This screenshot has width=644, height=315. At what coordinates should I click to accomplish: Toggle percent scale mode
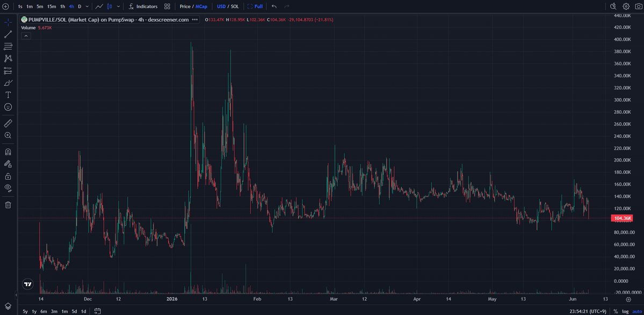[616, 311]
